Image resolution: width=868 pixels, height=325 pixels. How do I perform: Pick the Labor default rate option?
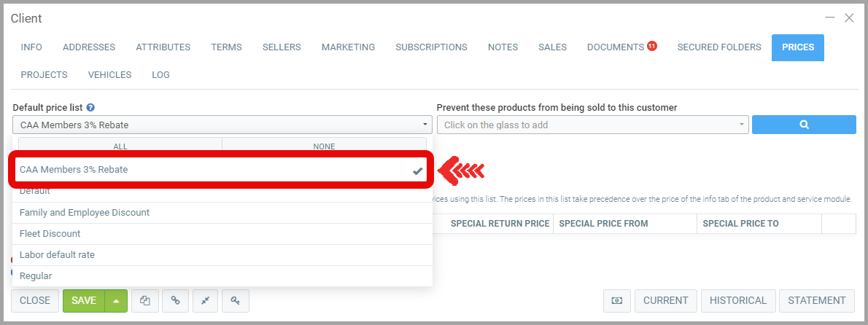click(x=57, y=255)
